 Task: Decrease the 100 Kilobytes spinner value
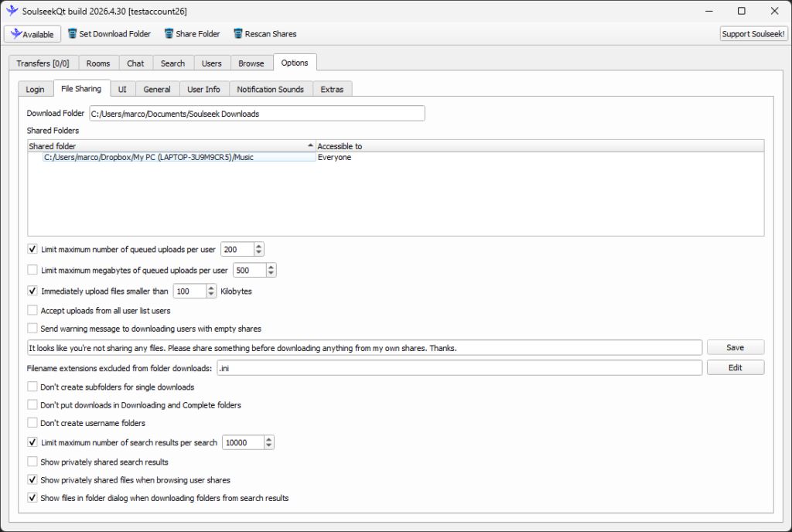[211, 295]
